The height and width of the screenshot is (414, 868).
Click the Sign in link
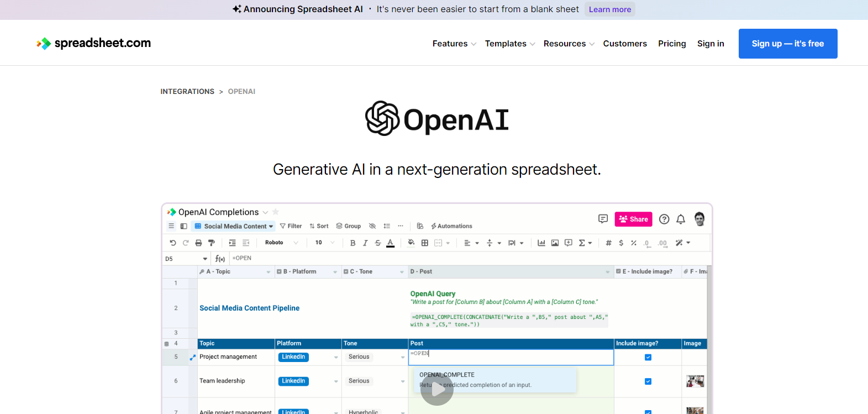click(711, 44)
